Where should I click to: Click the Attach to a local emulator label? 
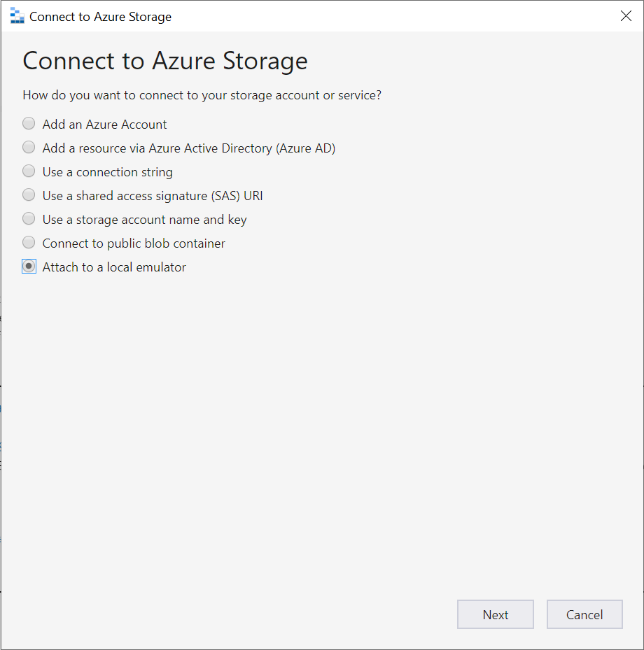click(x=113, y=267)
